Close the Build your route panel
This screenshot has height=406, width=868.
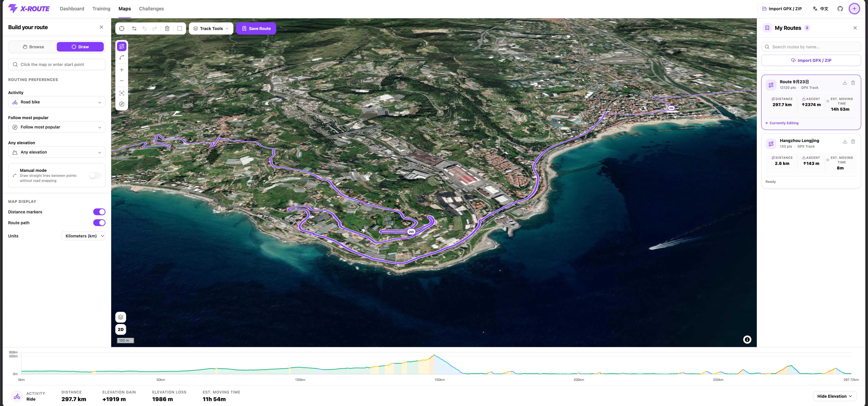[101, 27]
